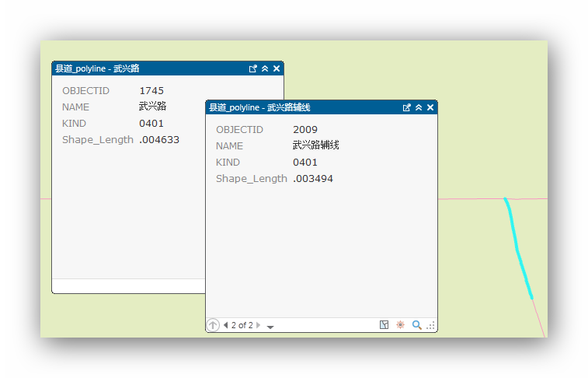This screenshot has height=378, width=588.
Task: Collapse the 武兴路 pop-up window
Action: tap(265, 68)
